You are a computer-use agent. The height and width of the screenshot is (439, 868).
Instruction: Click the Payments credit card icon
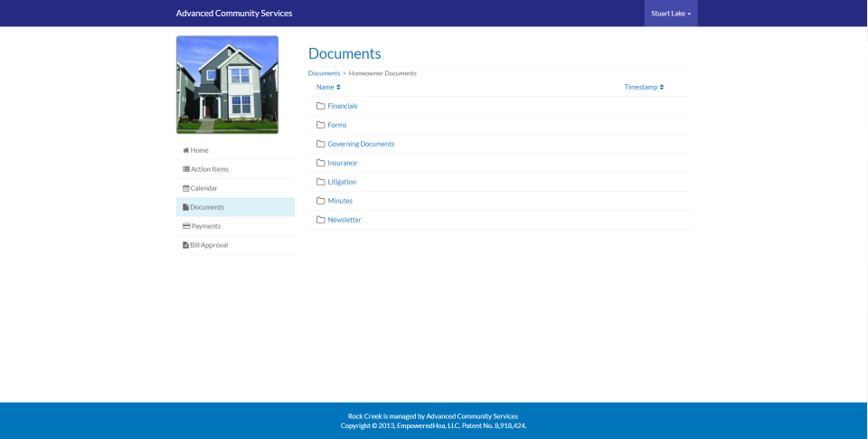tap(186, 226)
